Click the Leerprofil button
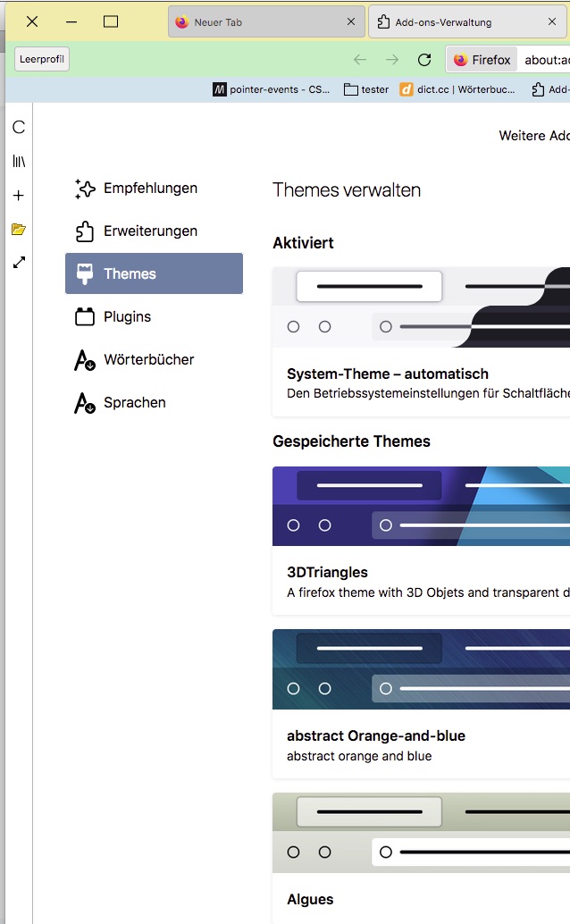570x924 pixels. click(x=42, y=60)
